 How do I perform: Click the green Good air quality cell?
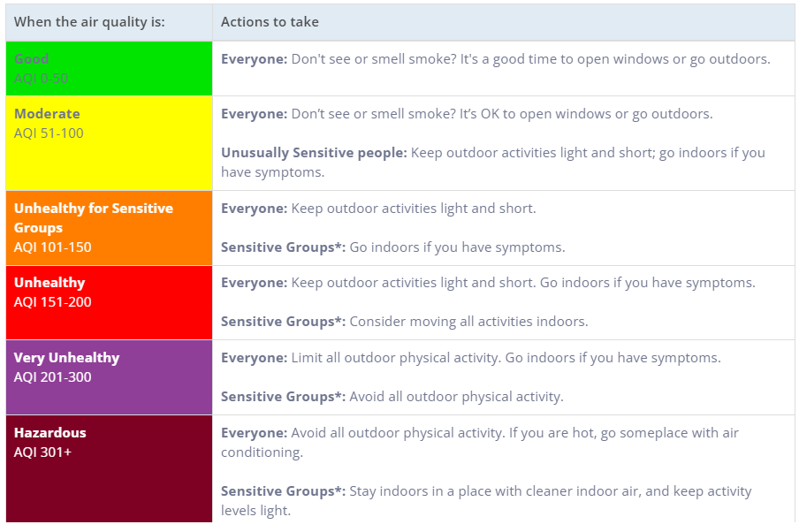coord(109,68)
